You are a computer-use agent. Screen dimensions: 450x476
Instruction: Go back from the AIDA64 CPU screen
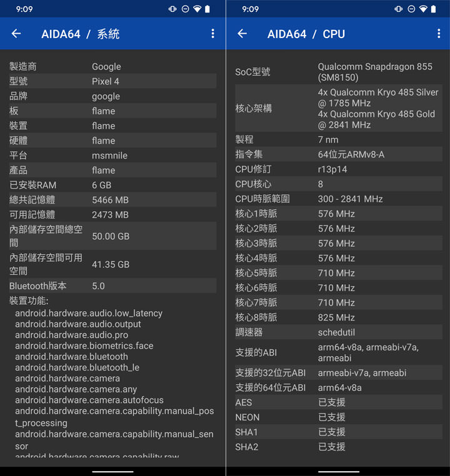coord(242,34)
